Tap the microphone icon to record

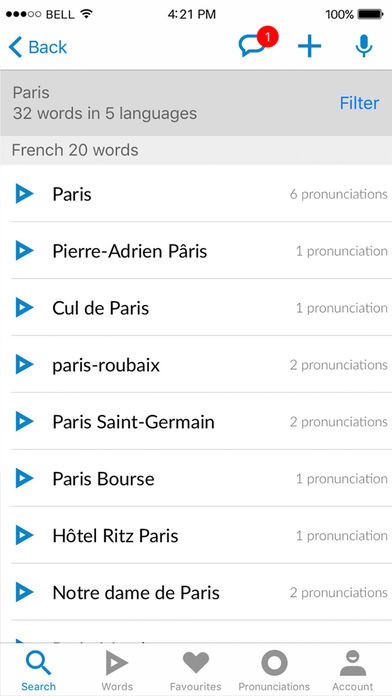(x=364, y=46)
